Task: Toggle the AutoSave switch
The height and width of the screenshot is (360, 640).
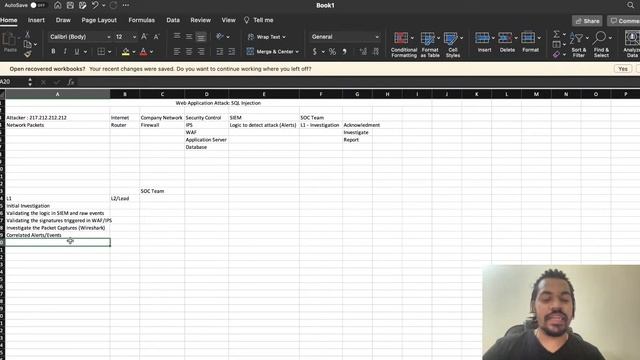Action: (38, 5)
